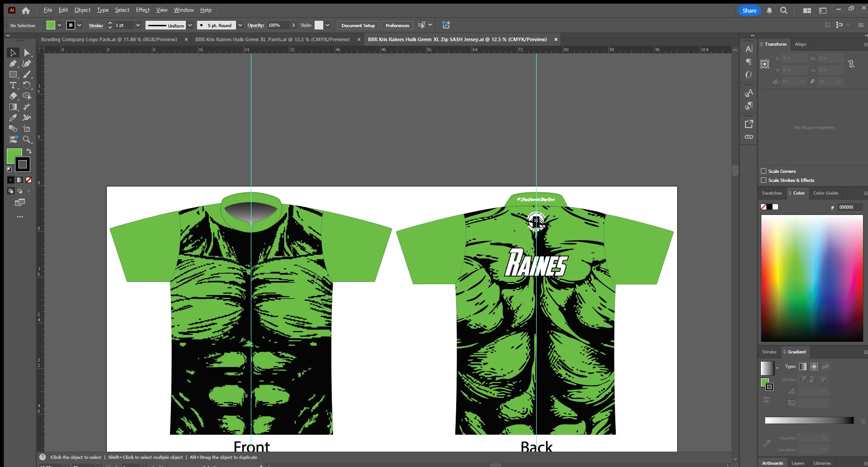Open Edit Toolbar three-dots menu
Image resolution: width=868 pixels, height=467 pixels.
pos(20,217)
